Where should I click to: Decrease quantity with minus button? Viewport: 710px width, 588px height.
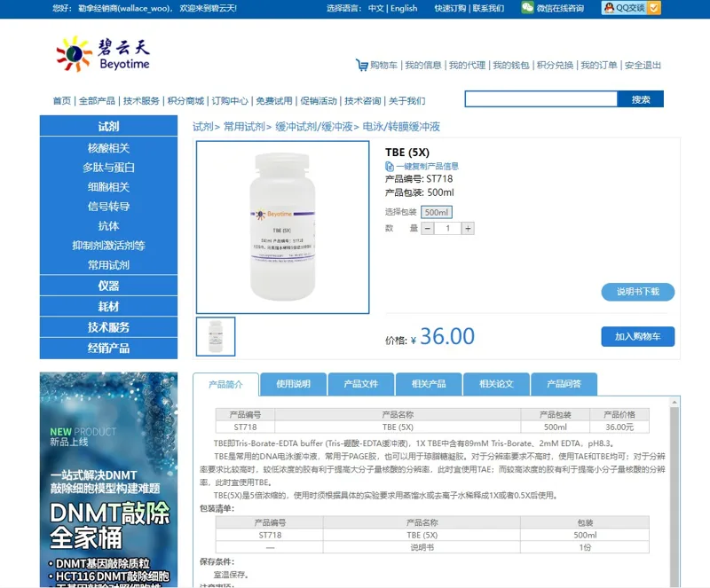[428, 228]
